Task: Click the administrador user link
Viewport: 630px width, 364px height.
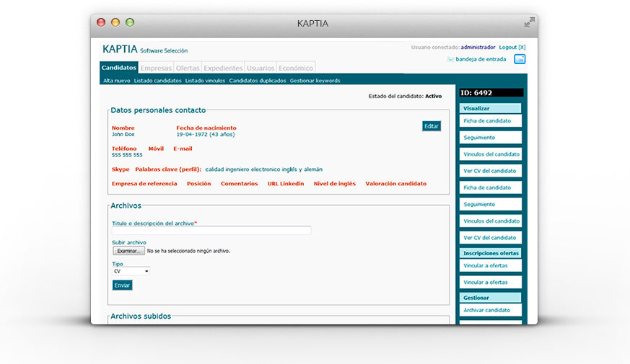Action: (478, 48)
